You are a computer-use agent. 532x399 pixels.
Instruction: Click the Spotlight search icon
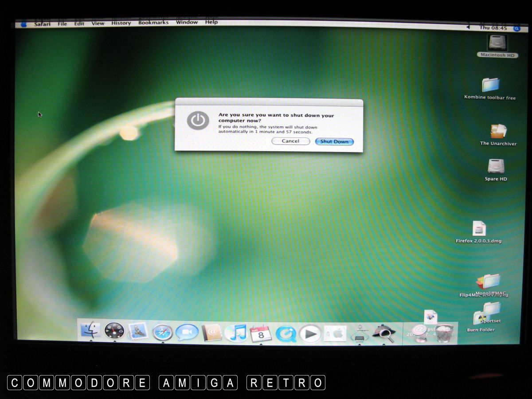tap(516, 28)
